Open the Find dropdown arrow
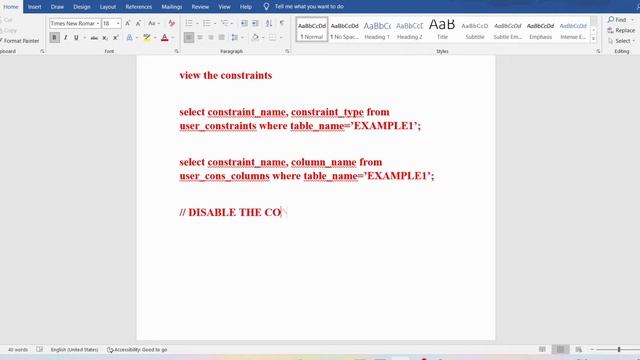This screenshot has width=640, height=360. coord(633,20)
